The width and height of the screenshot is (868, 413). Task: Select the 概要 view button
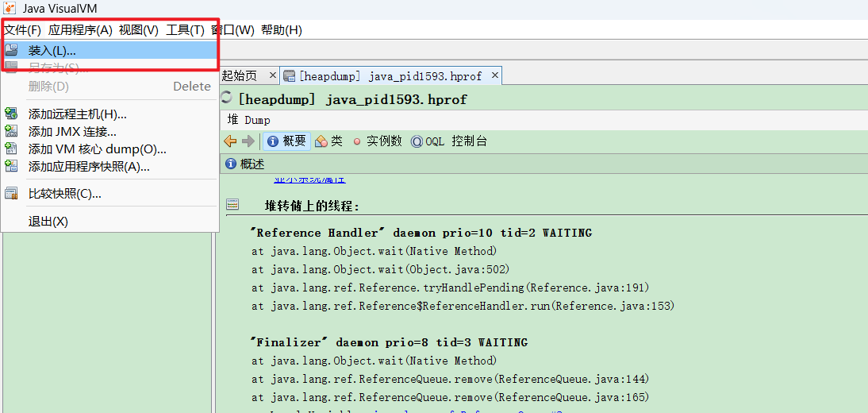click(x=286, y=141)
